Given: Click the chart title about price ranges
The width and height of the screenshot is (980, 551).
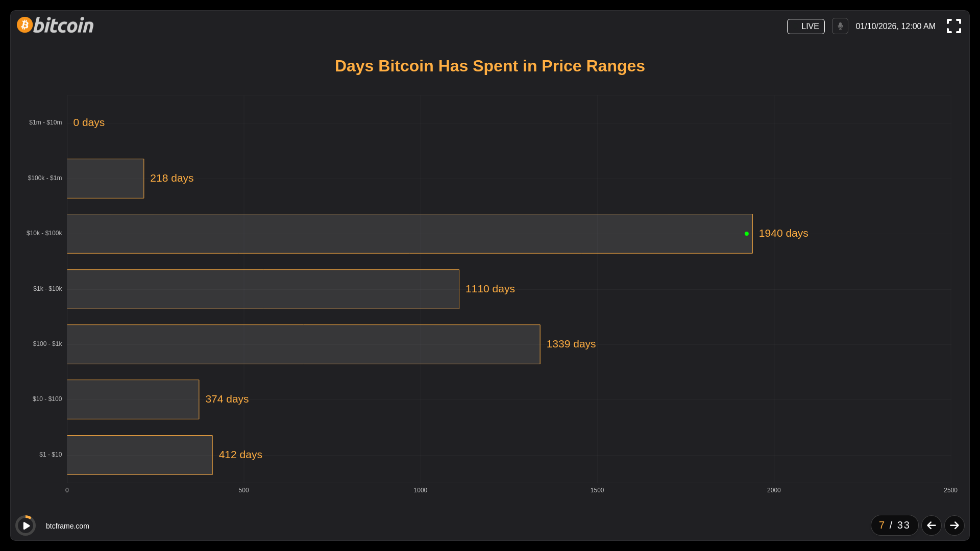Looking at the screenshot, I should pos(489,66).
